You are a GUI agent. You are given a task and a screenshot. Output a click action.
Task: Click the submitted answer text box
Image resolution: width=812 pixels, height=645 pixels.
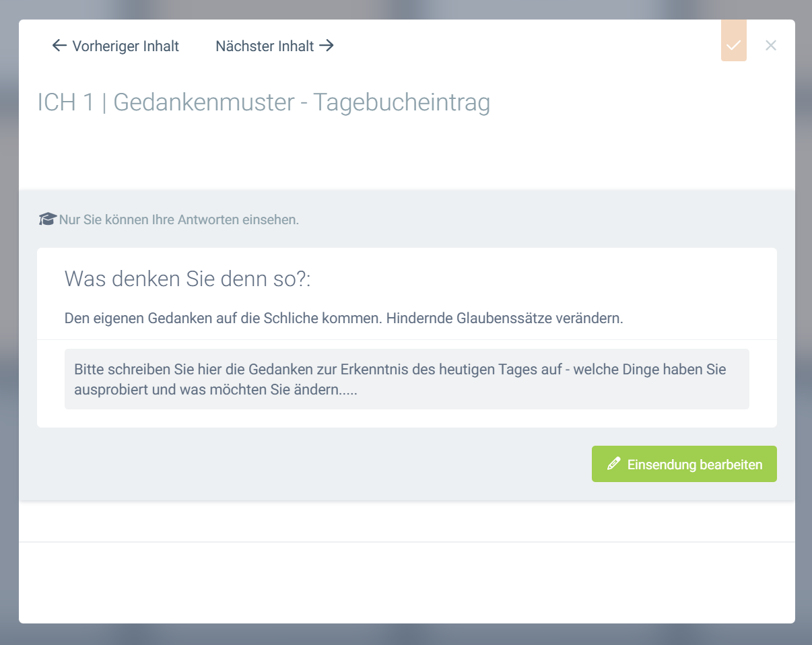coord(407,379)
